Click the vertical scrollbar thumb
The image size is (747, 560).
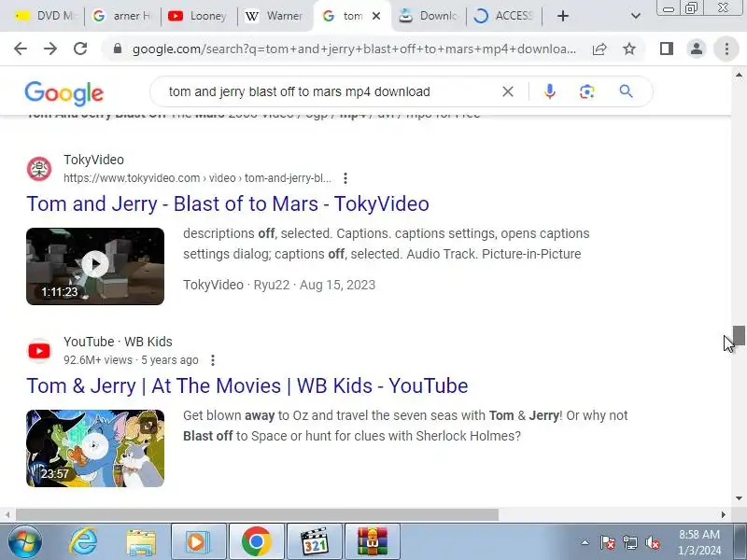point(739,335)
